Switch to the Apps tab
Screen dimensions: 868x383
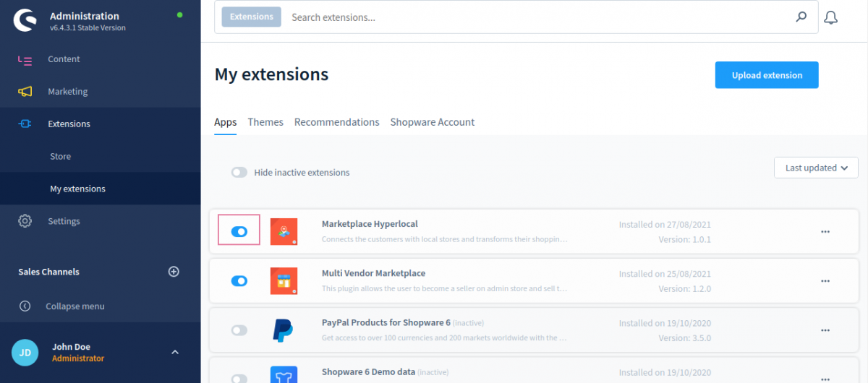pos(226,122)
